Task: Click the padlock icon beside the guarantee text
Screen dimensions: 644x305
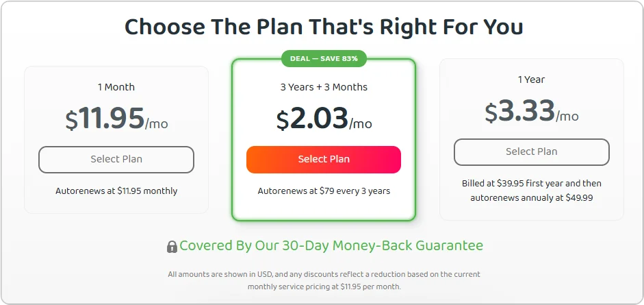Action: pyautogui.click(x=172, y=247)
